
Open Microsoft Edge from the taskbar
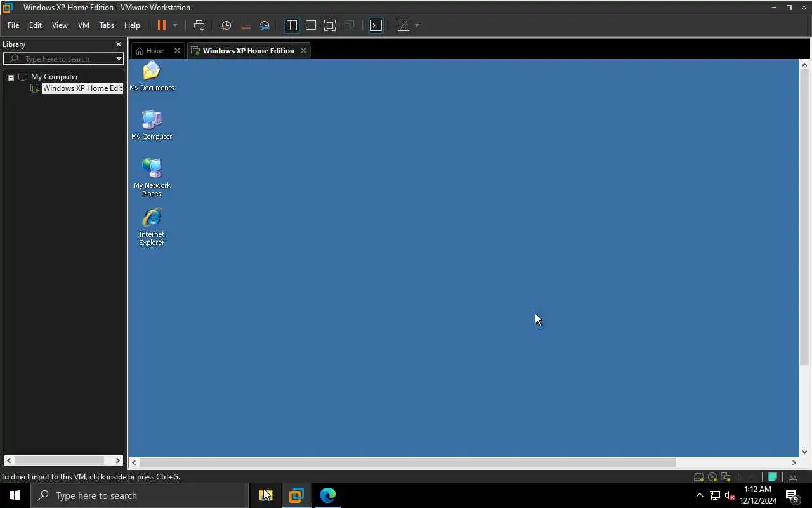point(327,495)
